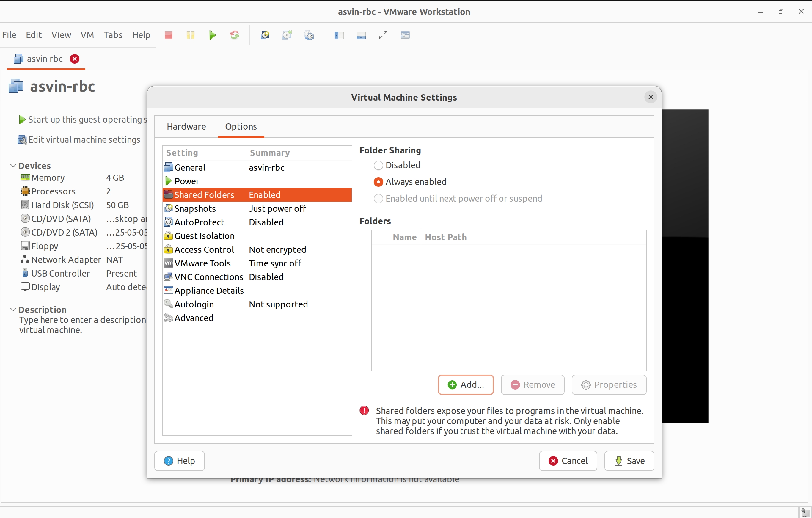Select the Access Control setting row
The height and width of the screenshot is (518, 812).
click(x=257, y=249)
